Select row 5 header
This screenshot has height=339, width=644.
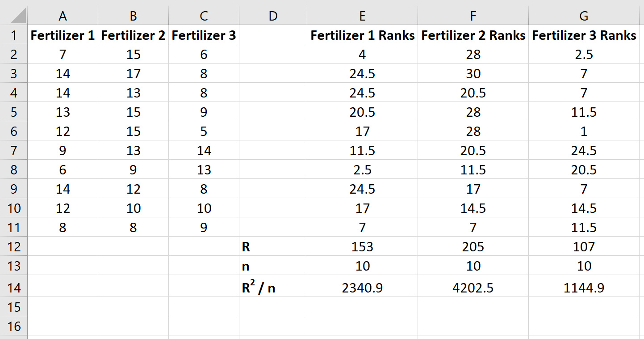click(x=14, y=112)
